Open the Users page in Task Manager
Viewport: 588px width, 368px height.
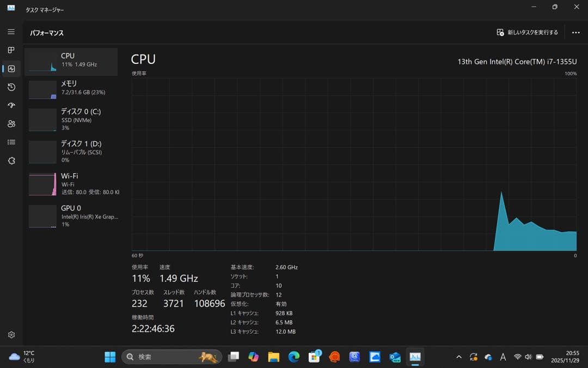pos(10,124)
